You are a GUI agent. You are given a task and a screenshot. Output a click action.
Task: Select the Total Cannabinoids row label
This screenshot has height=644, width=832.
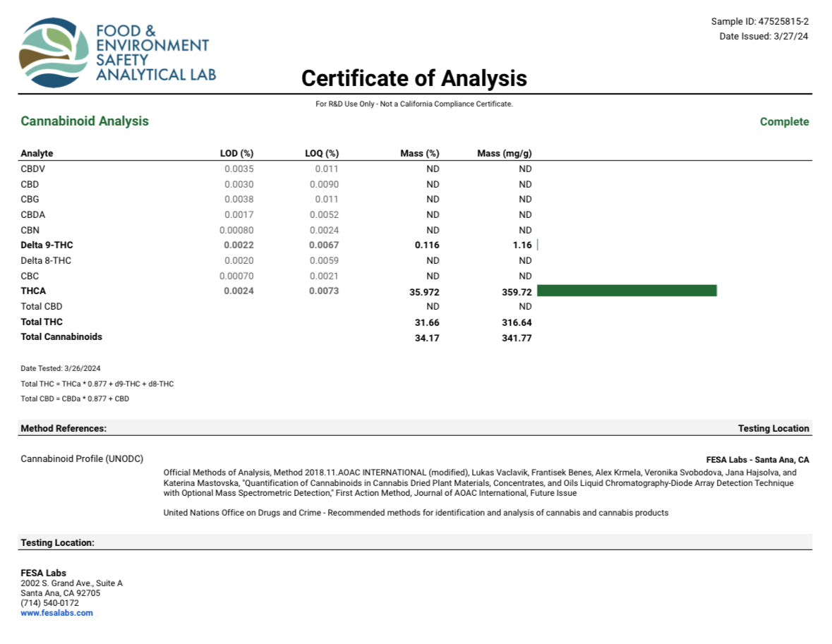point(61,337)
